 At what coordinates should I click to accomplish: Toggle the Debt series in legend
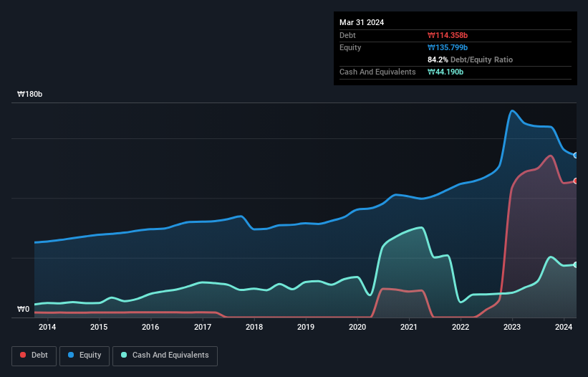[x=33, y=355]
